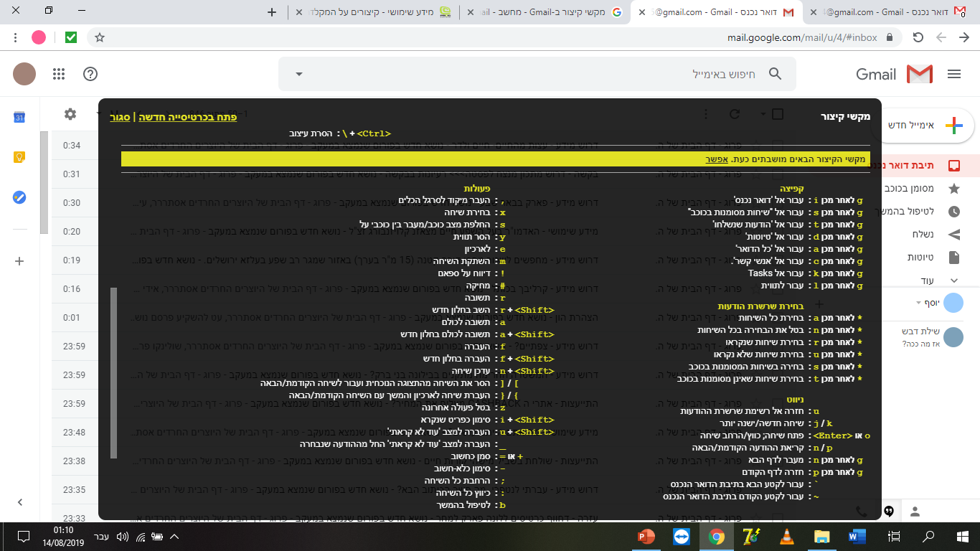This screenshot has height=551, width=980.
Task: Open the Gmail settings gear
Action: tap(70, 114)
